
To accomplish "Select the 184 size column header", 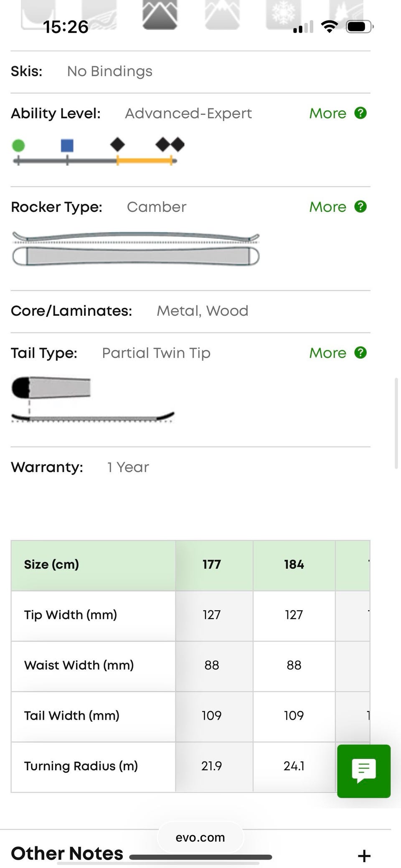I will coord(294,564).
